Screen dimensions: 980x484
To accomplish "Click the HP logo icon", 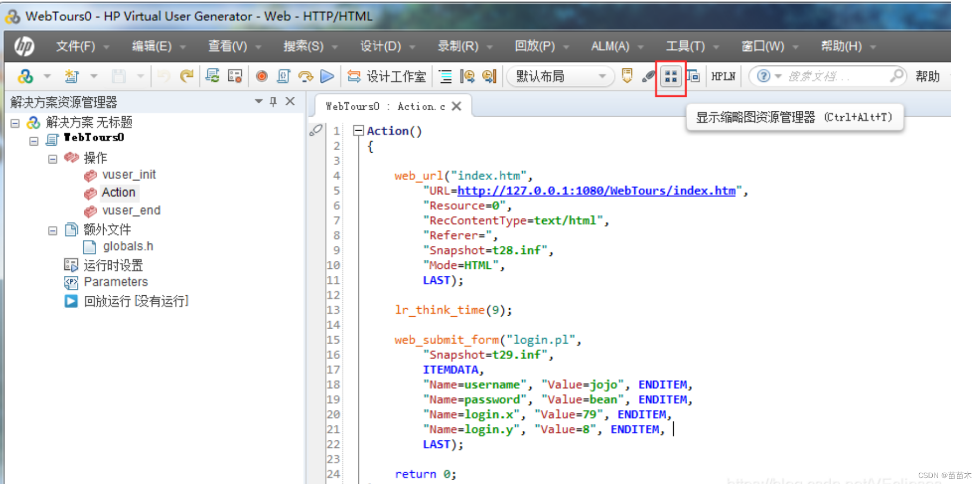I will pyautogui.click(x=24, y=46).
